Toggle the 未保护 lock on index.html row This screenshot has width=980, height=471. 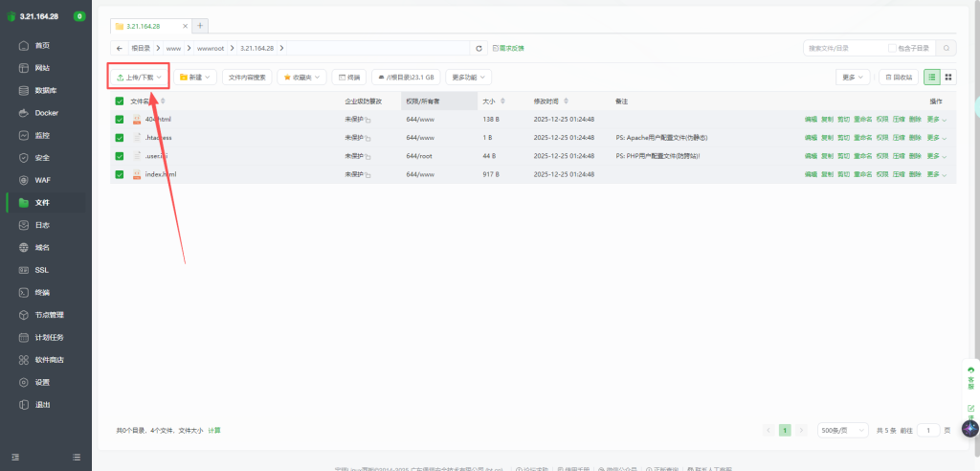point(368,175)
